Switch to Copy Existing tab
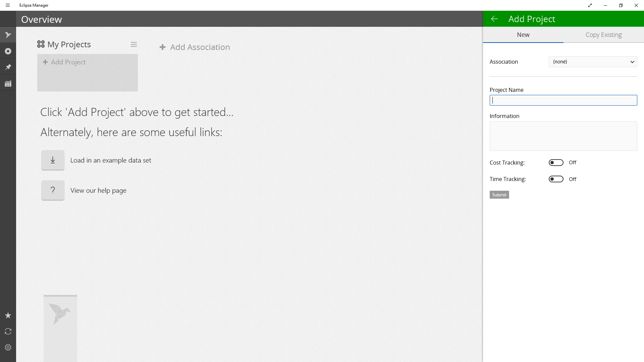 point(604,35)
